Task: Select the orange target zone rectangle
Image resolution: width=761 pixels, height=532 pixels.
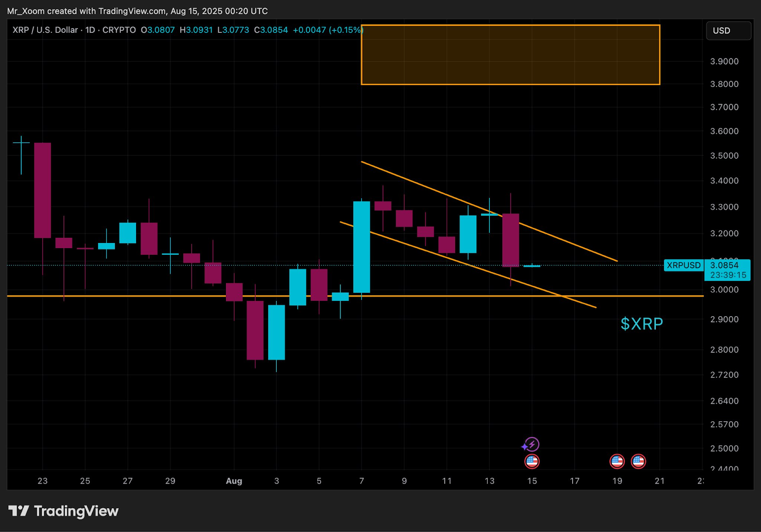Action: [x=510, y=55]
